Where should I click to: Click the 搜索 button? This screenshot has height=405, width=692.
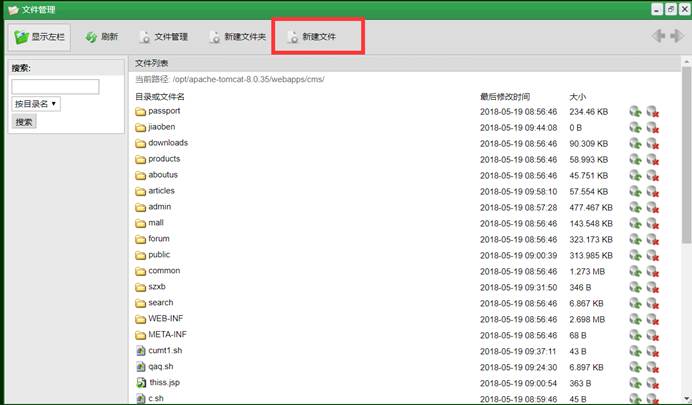(24, 122)
